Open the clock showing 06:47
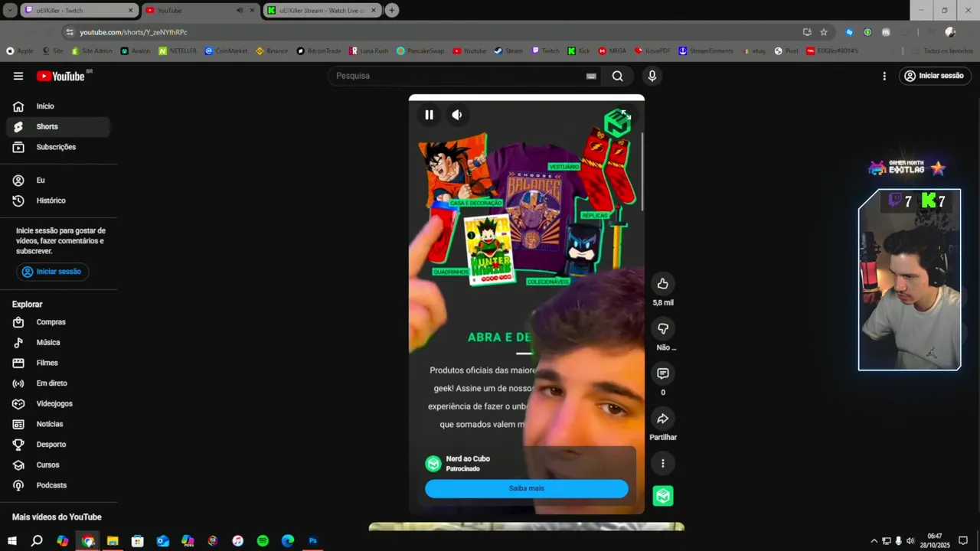Image resolution: width=980 pixels, height=551 pixels. [x=935, y=541]
